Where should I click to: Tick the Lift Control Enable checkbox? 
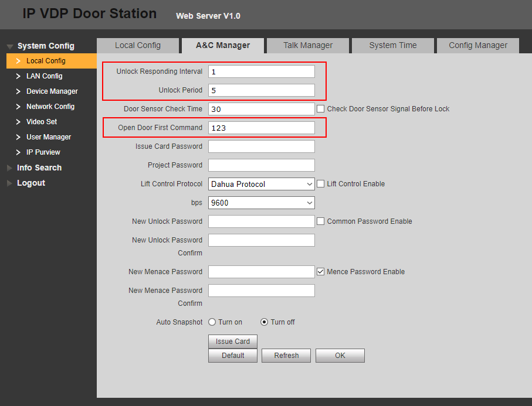(321, 184)
